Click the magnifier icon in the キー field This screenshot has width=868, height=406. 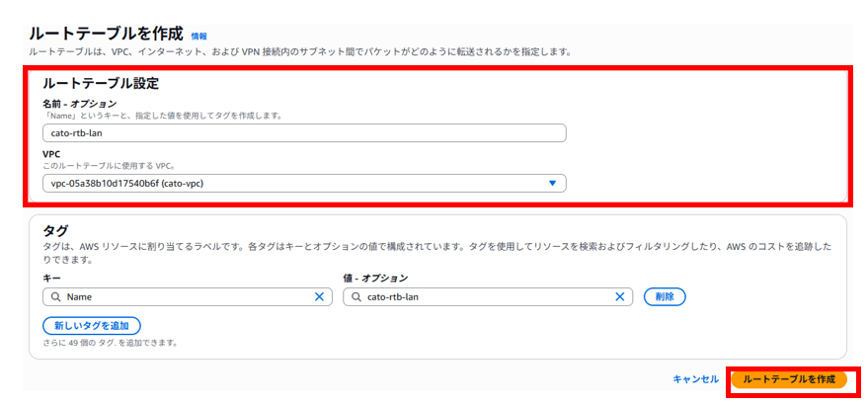pos(53,296)
